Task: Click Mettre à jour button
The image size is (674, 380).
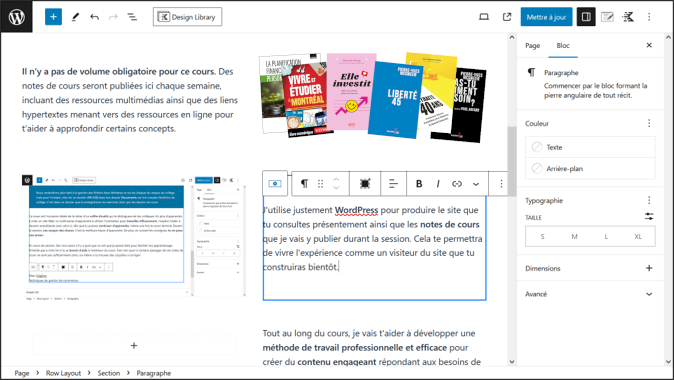Action: pyautogui.click(x=546, y=17)
